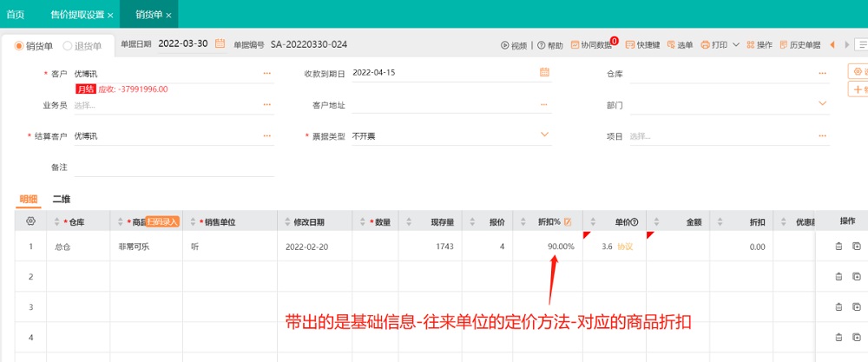Sort the table by 销售单位 column
This screenshot has width=868, height=362.
193,222
